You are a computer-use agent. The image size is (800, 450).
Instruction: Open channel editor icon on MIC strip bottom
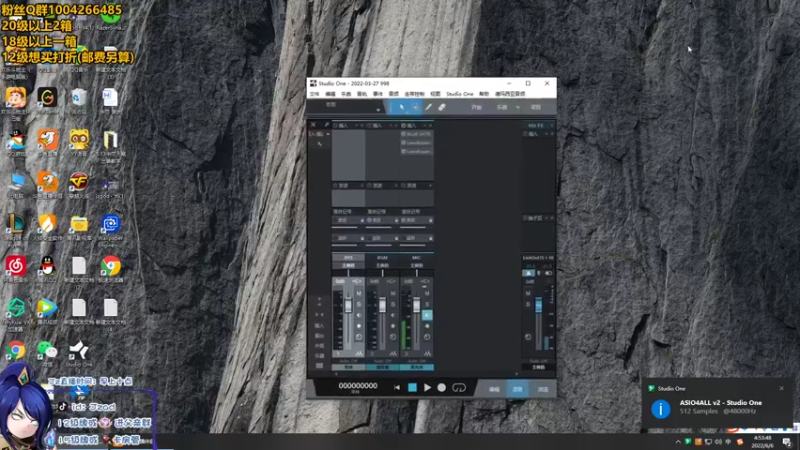point(428,353)
